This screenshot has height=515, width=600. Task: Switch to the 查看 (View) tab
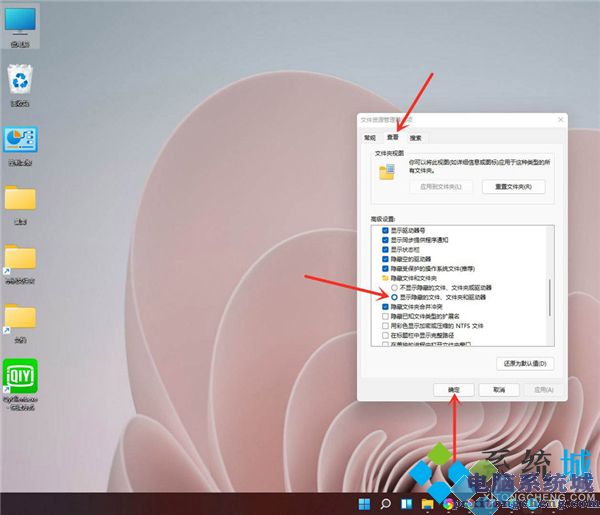pos(392,137)
